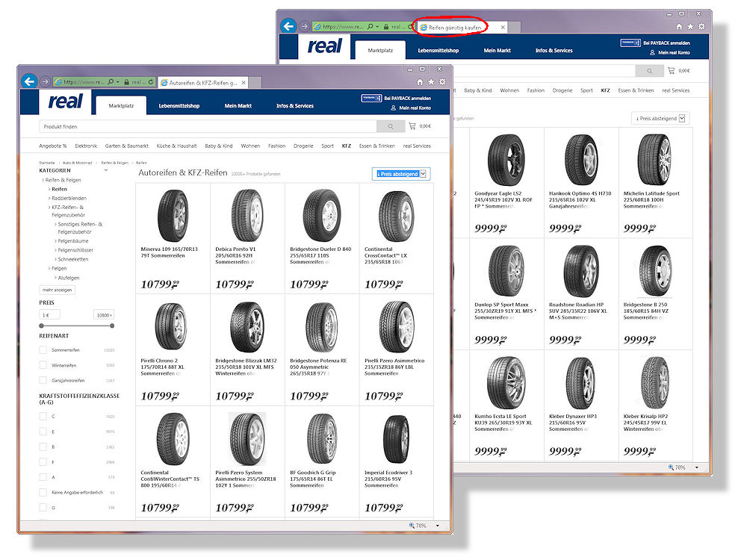Click forward arrow in the rear browser window
Image resolution: width=747 pixels, height=560 pixels.
tap(304, 26)
